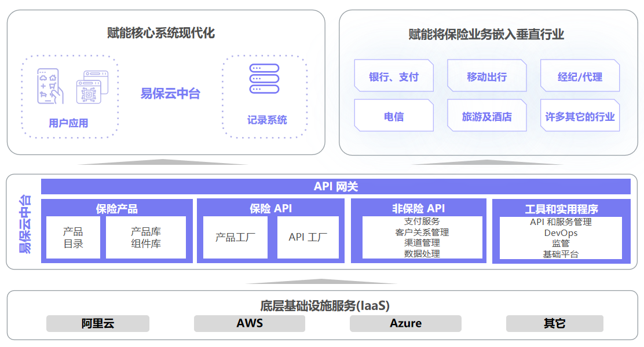Viewport: 644px width, 347px height.
Task: Select 许多其它的行业 box
Action: click(580, 116)
